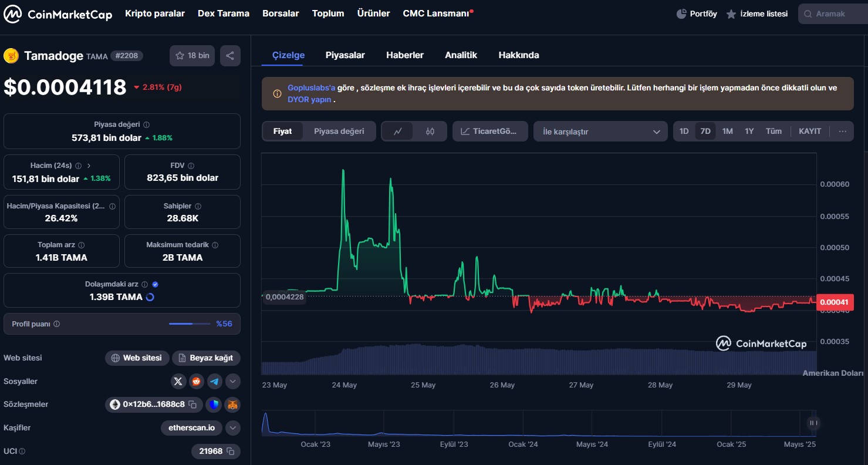Follow the DYOR yapın link
This screenshot has width=868, height=465.
(x=309, y=100)
